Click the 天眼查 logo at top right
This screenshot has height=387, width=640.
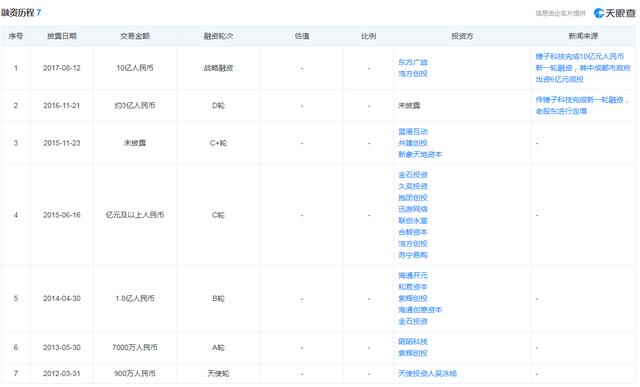[615, 13]
